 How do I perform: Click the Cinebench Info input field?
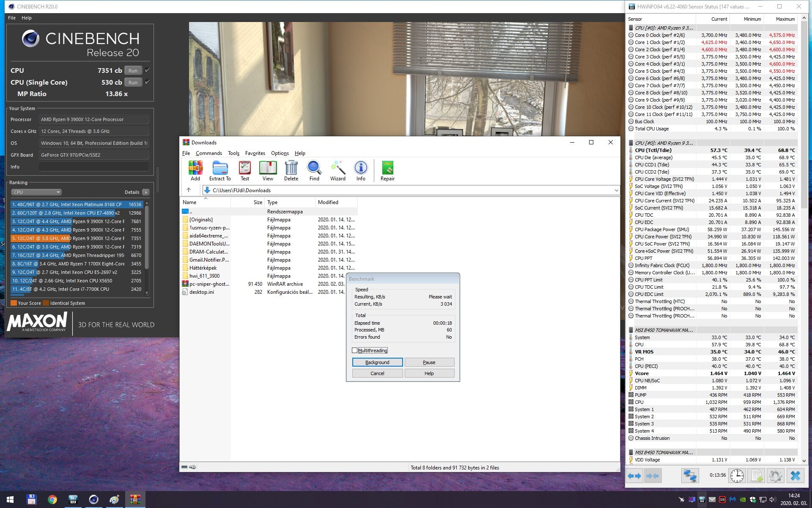[x=94, y=167]
